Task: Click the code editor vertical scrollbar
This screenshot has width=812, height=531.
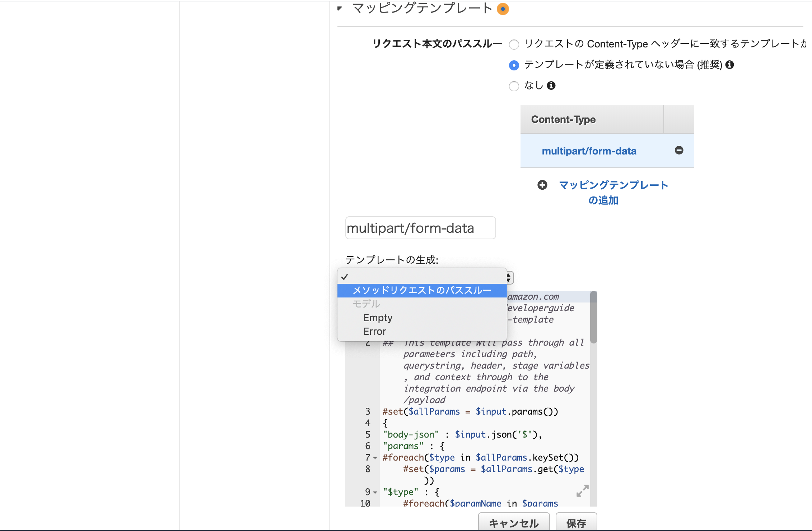Action: (593, 317)
